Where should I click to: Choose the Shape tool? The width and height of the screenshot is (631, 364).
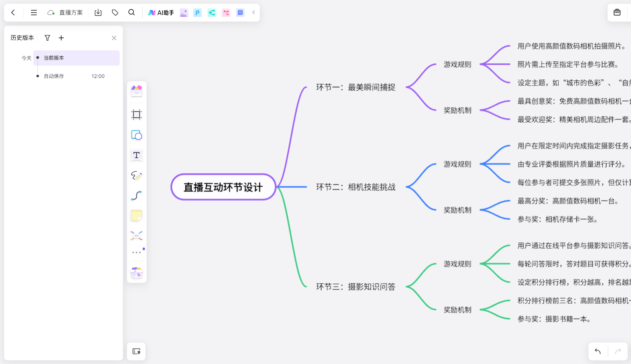[x=137, y=135]
